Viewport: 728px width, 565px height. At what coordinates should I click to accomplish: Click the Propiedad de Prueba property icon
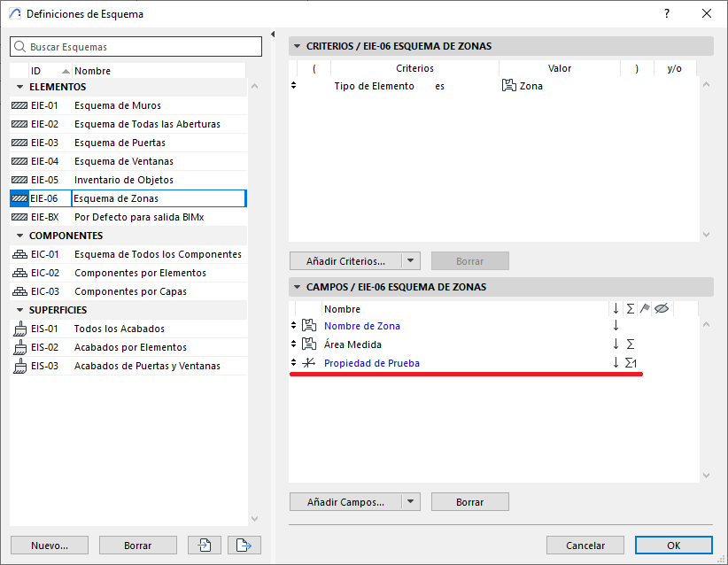coord(309,363)
